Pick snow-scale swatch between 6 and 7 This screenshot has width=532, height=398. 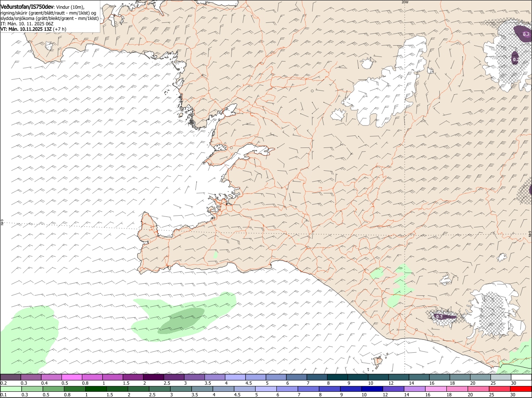pyautogui.click(x=296, y=377)
